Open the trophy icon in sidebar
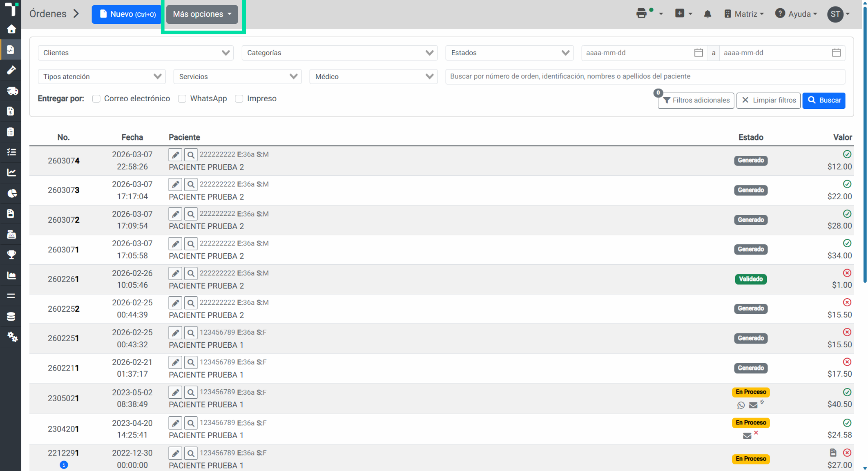Image resolution: width=868 pixels, height=471 pixels. tap(11, 255)
